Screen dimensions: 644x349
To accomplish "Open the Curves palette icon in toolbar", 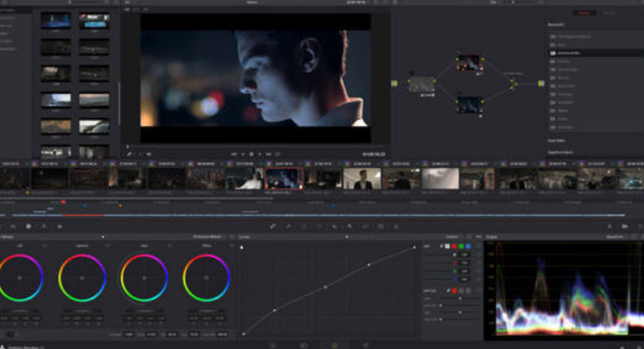I will [x=274, y=226].
